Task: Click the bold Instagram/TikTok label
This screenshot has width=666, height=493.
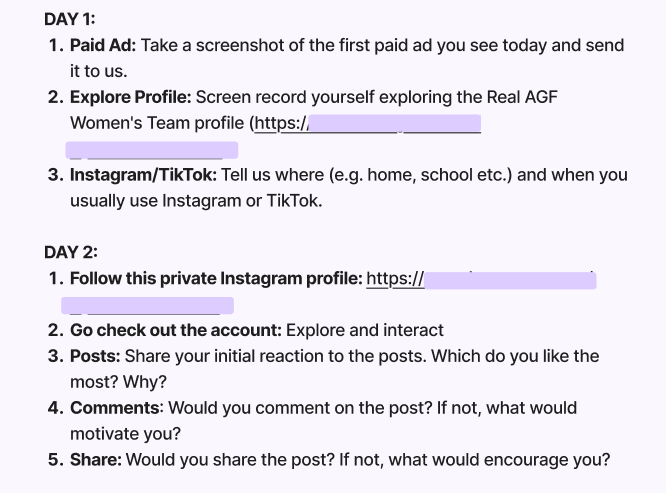Action: point(143,175)
